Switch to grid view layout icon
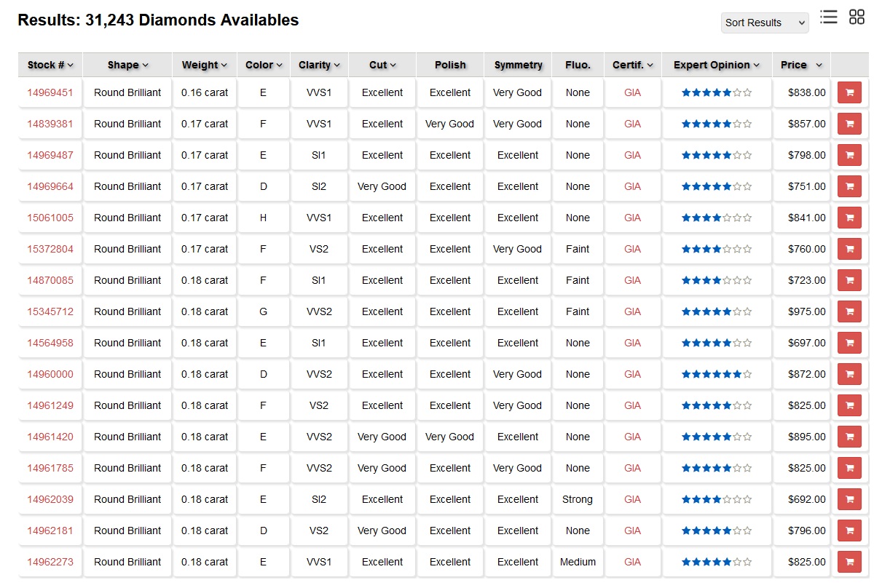882x588 pixels. tap(857, 17)
